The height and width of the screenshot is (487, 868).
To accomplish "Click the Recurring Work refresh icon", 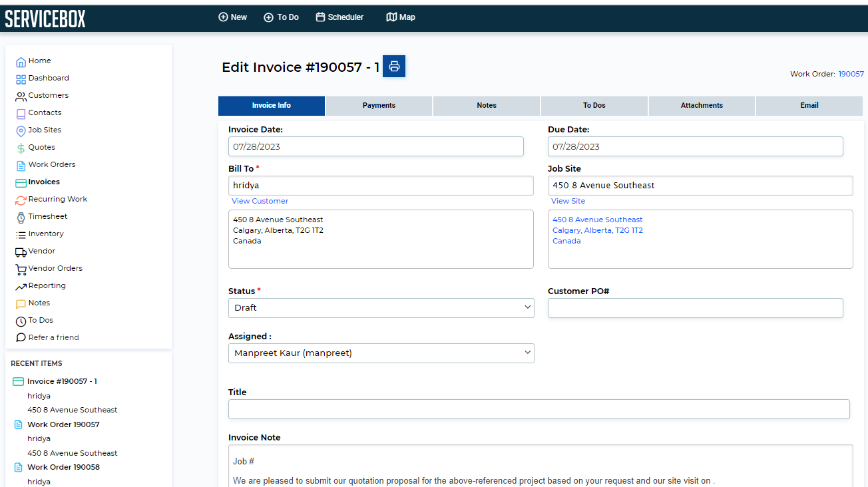I will [x=21, y=200].
